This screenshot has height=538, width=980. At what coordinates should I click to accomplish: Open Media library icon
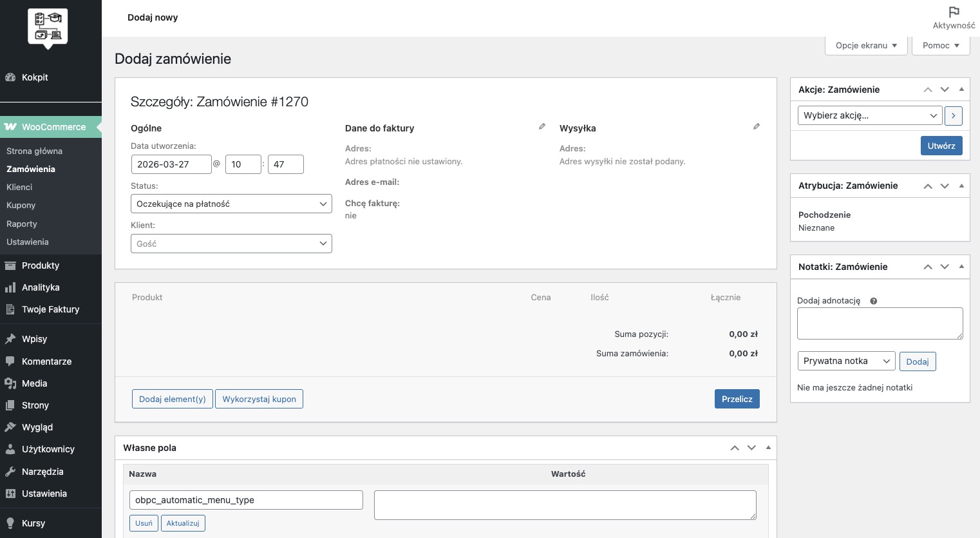(10, 383)
